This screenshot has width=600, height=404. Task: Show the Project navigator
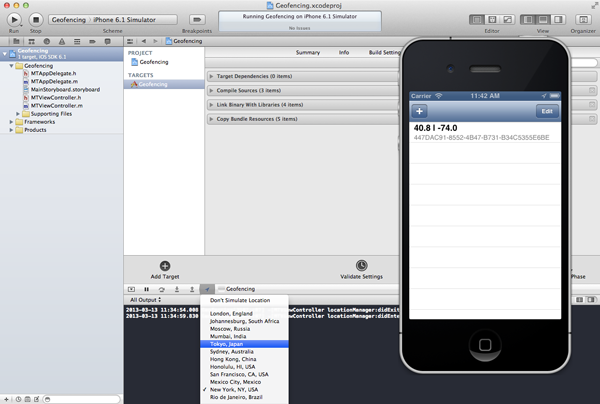16,41
